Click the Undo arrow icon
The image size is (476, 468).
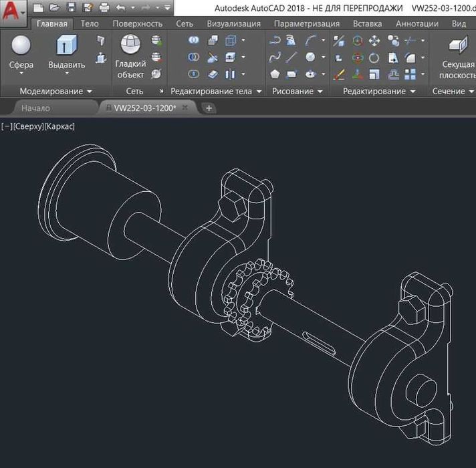point(120,8)
